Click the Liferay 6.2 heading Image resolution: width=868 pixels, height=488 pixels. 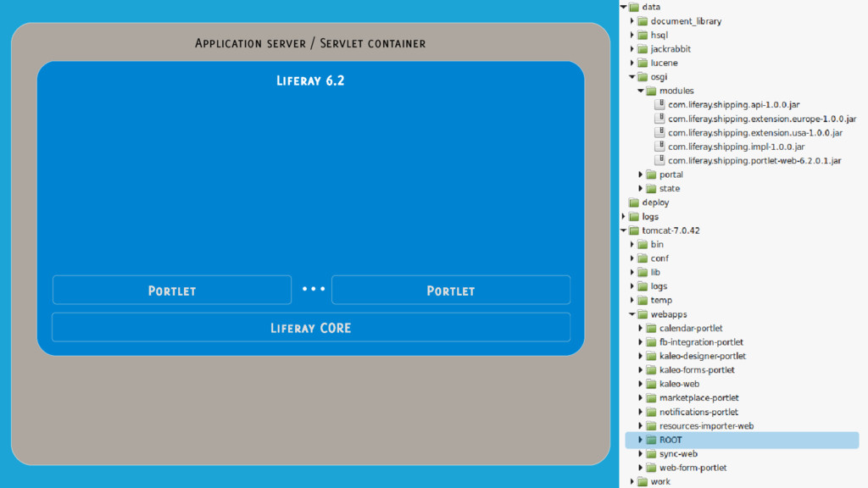(310, 80)
